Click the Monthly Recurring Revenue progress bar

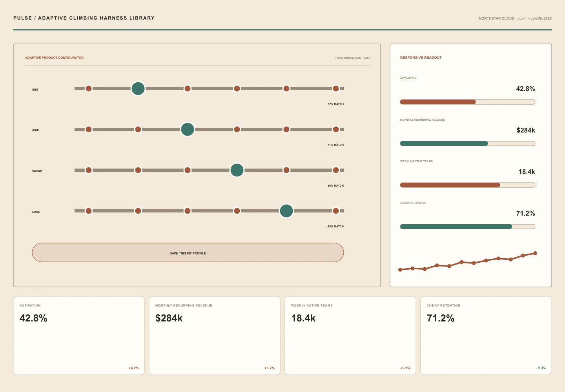pos(468,143)
